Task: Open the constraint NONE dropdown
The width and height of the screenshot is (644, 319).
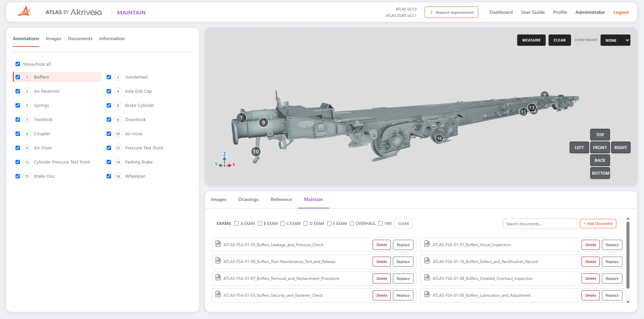Action: pos(615,40)
